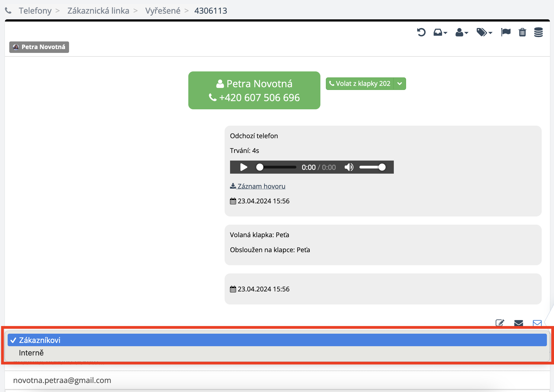Click the blue outlined envelope icon

537,323
